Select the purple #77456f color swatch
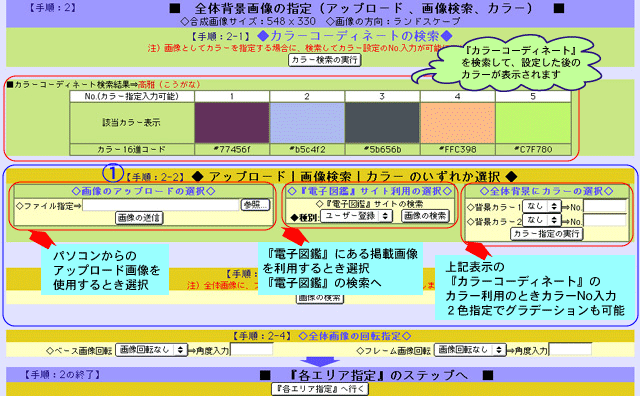The width and height of the screenshot is (640, 396). coord(232,122)
